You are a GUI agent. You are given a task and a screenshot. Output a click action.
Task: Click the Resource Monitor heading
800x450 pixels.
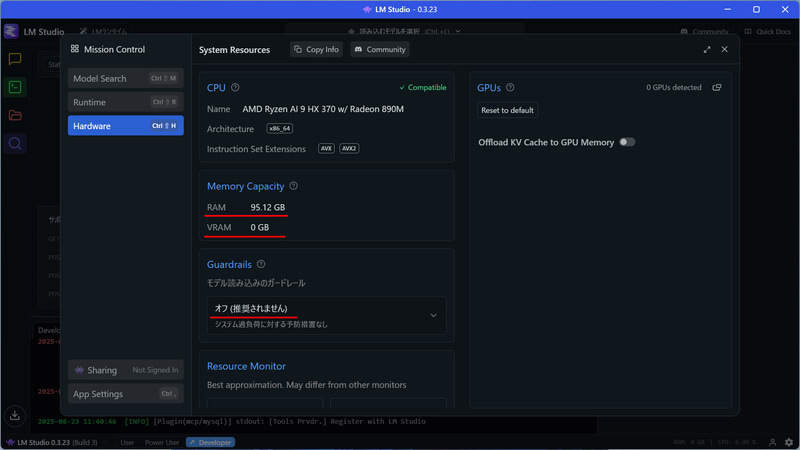coord(246,366)
